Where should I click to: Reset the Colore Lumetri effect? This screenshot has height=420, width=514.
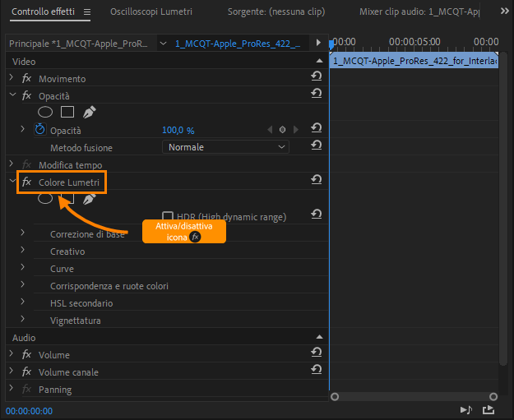point(317,180)
